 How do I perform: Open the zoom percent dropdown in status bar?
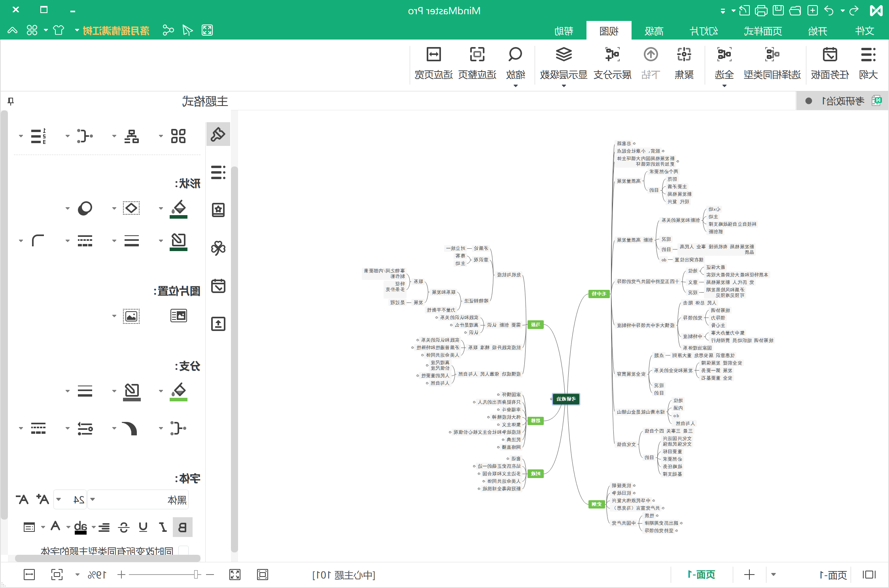(78, 575)
